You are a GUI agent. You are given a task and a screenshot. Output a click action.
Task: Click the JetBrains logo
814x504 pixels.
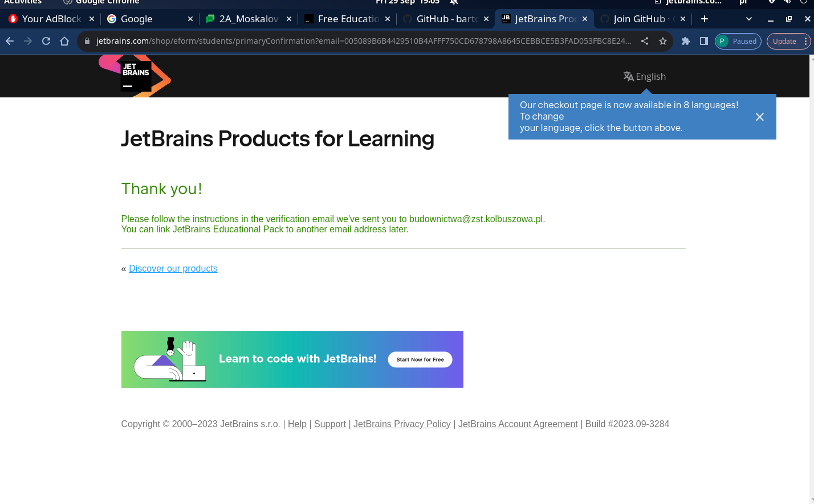click(x=135, y=76)
